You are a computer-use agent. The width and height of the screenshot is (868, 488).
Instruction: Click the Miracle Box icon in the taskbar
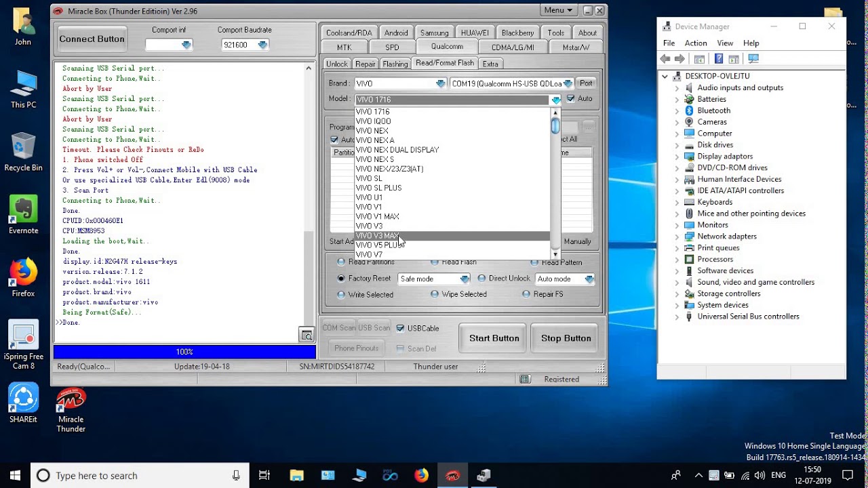coord(452,475)
